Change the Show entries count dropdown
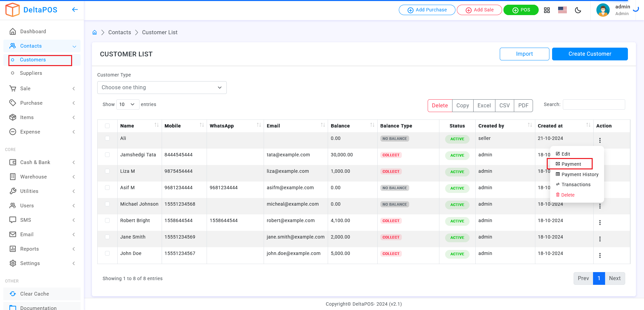644x310 pixels. (x=127, y=105)
